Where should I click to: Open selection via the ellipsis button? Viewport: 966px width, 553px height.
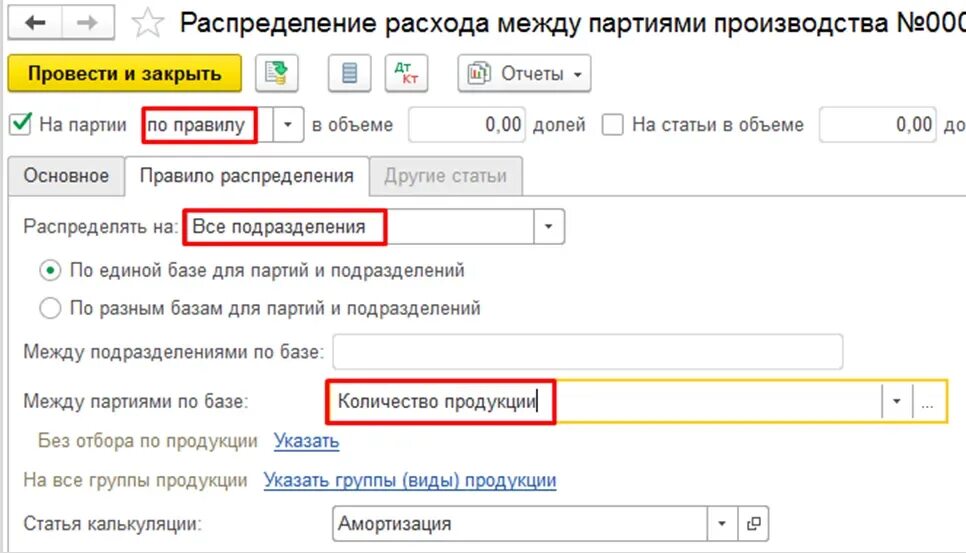(x=928, y=402)
